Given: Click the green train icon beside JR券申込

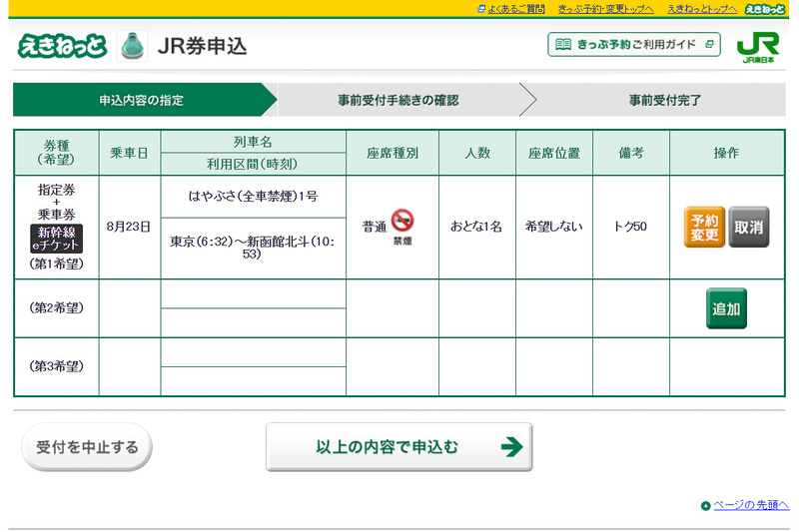Looking at the screenshot, I should [x=133, y=46].
